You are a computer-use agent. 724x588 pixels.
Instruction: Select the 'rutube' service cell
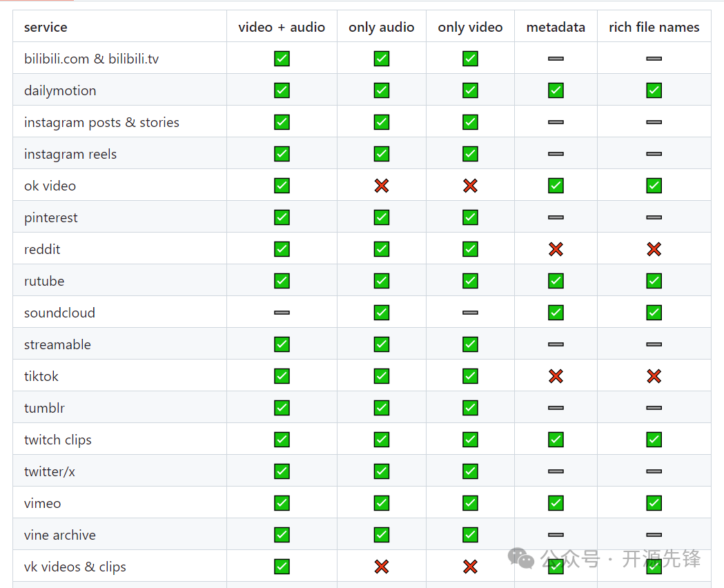tap(119, 280)
